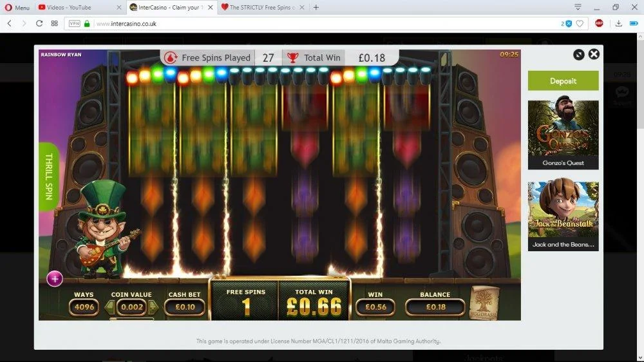The width and height of the screenshot is (644, 362).
Task: Open the Speed Dial start page
Action: pyautogui.click(x=54, y=23)
